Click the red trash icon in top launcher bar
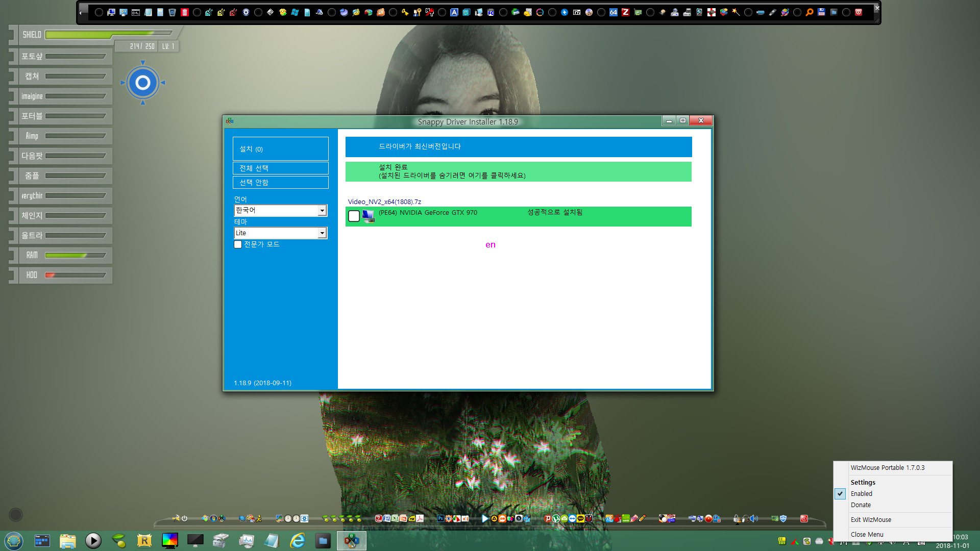The height and width of the screenshot is (551, 980). pos(185,12)
